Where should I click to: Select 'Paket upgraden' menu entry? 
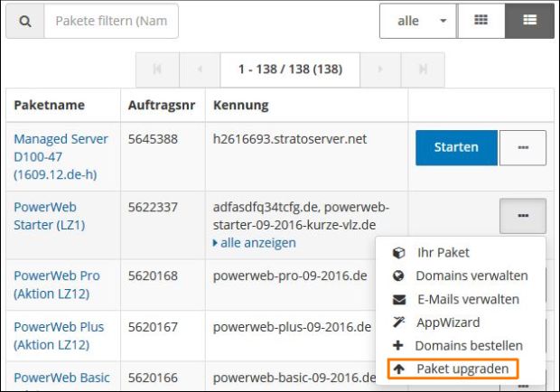tap(453, 369)
